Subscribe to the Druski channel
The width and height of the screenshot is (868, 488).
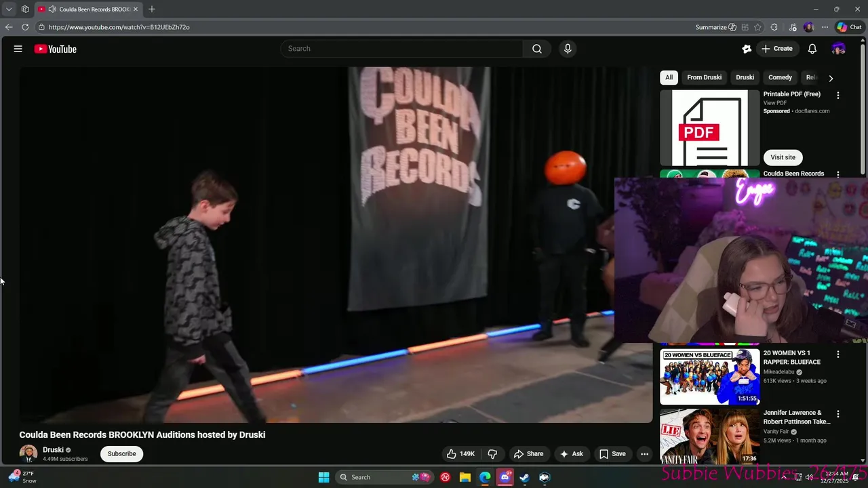(x=121, y=454)
